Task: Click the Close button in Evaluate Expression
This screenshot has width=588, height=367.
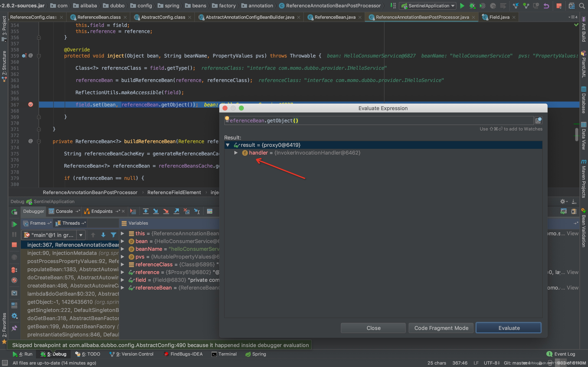Action: coord(373,328)
